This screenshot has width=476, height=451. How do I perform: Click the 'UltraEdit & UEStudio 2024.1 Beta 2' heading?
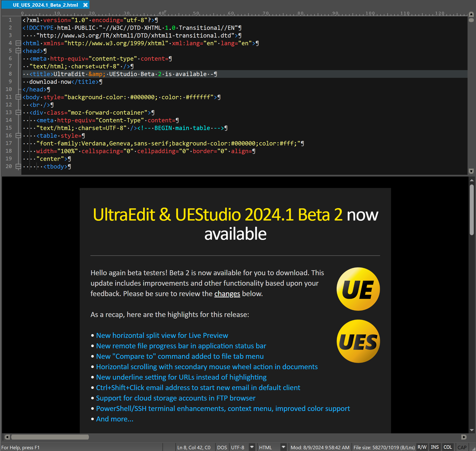tap(217, 215)
